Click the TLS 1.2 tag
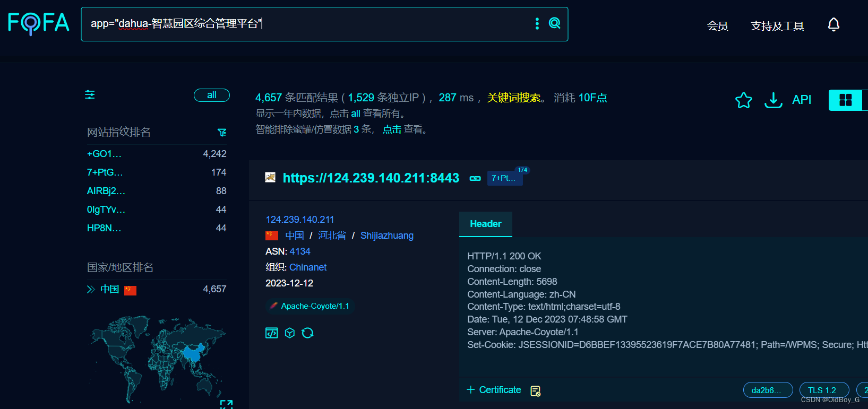Image resolution: width=868 pixels, height=409 pixels. coord(824,390)
